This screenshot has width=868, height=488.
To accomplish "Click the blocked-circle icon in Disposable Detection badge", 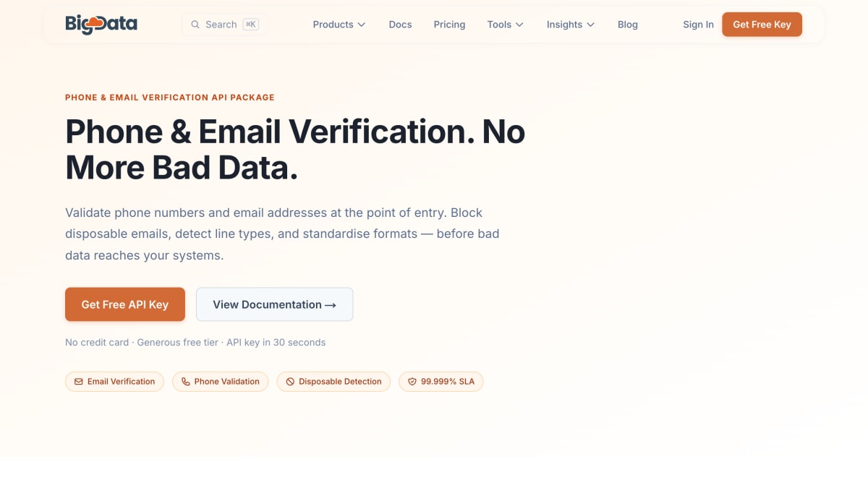I will point(290,382).
